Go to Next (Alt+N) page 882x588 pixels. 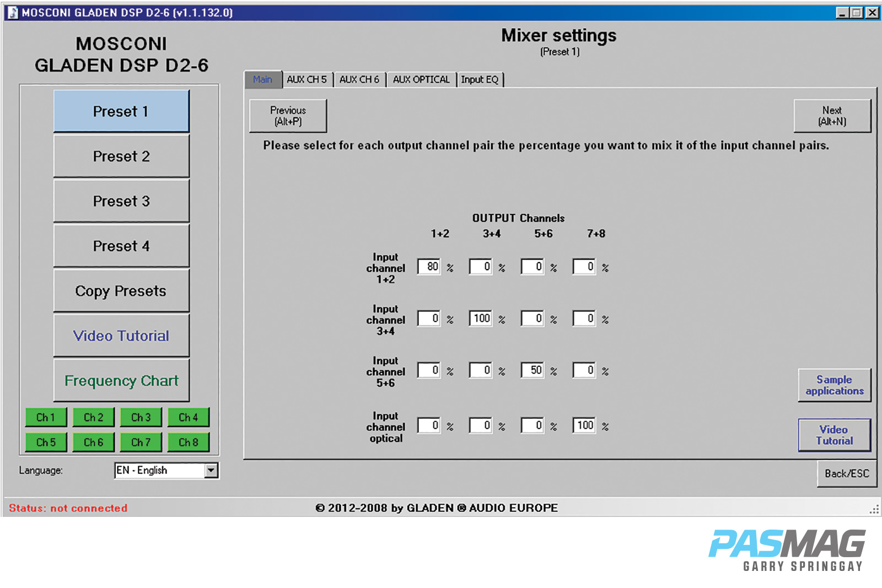(x=832, y=116)
